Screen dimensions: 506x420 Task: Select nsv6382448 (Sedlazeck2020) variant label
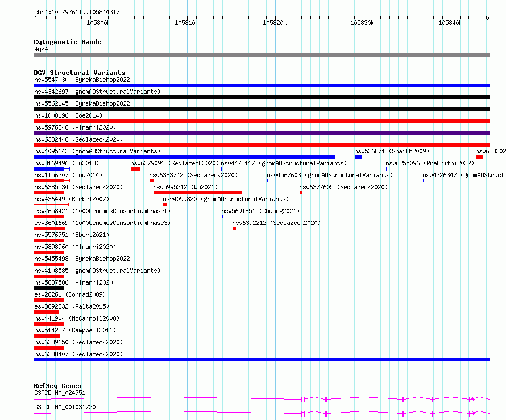tap(78, 139)
